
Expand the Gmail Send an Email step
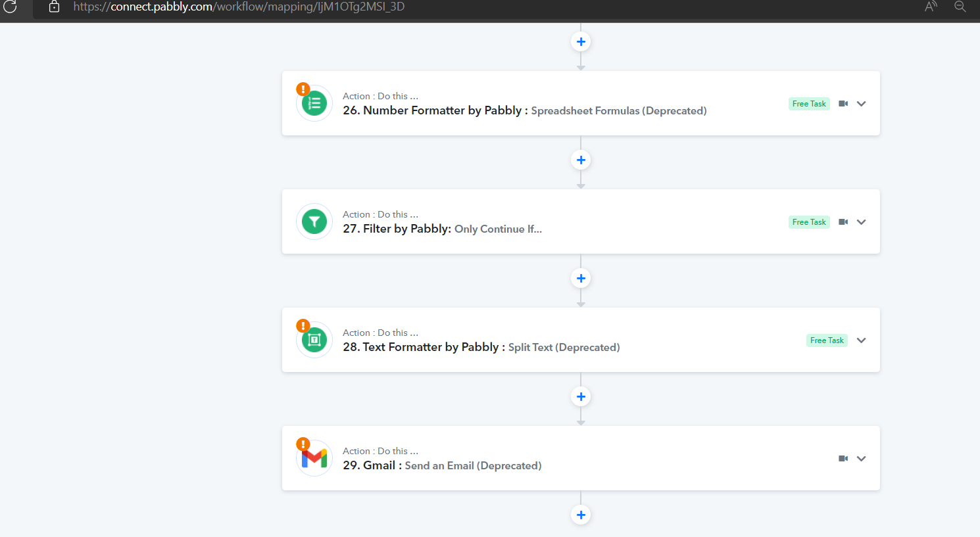[x=862, y=459]
